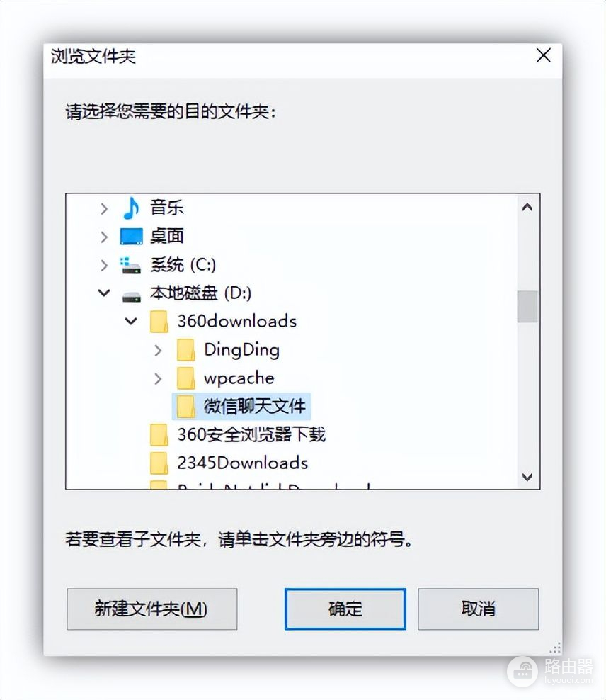Viewport: 606px width, 700px height.
Task: Expand the DingDing folder chevron
Action: (x=158, y=351)
